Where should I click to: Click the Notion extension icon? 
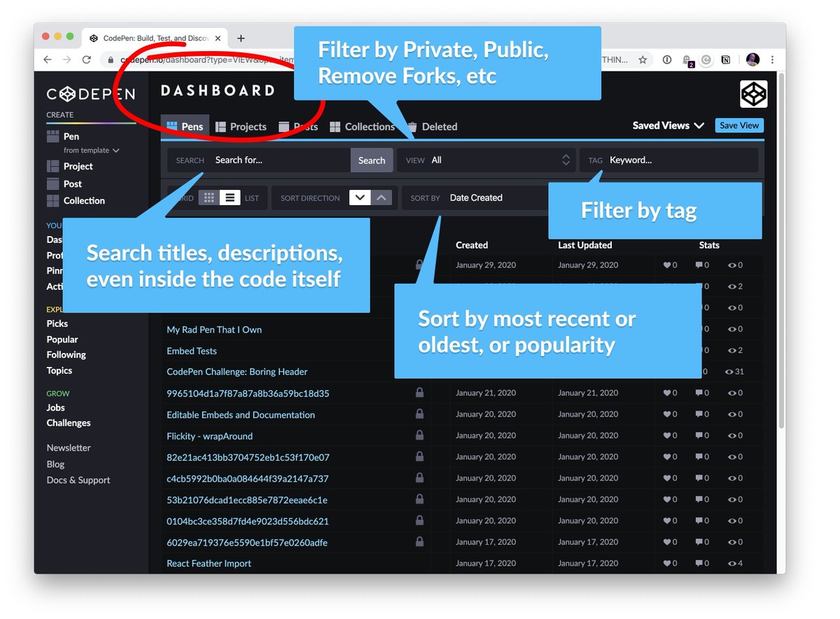(726, 60)
